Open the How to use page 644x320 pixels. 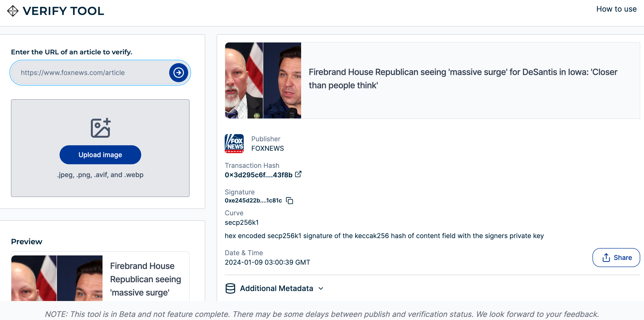click(x=616, y=9)
